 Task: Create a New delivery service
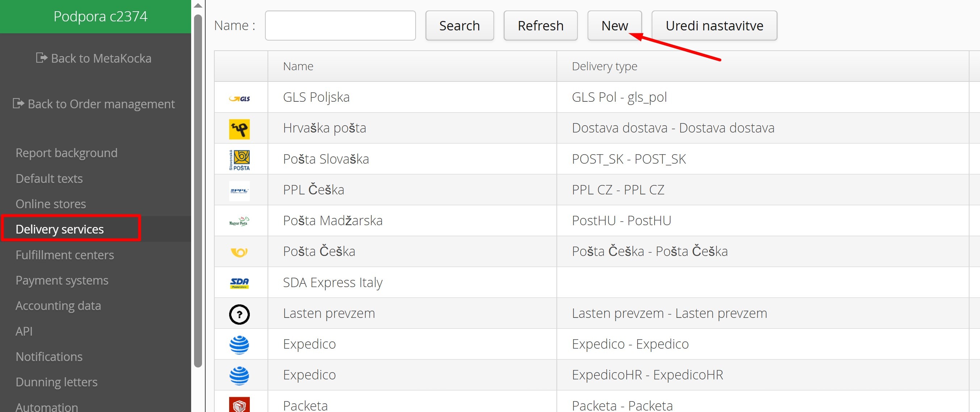pos(614,25)
